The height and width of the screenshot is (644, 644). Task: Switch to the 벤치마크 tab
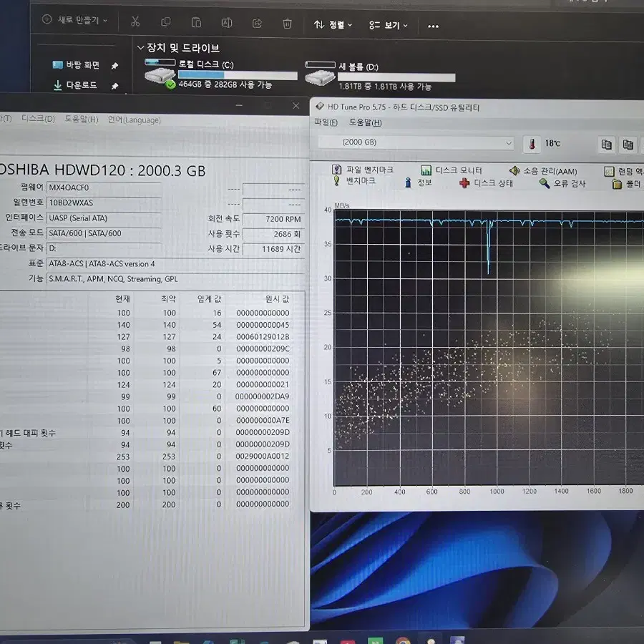[x=354, y=181]
